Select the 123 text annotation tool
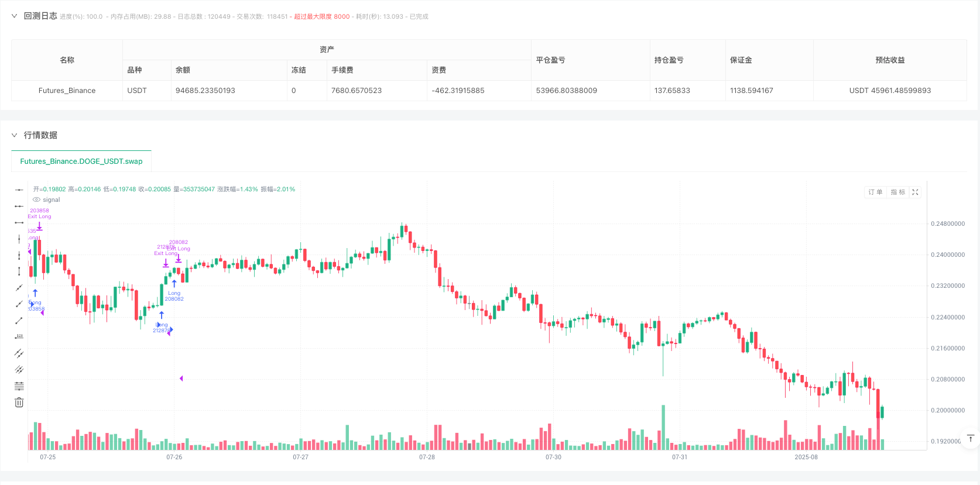This screenshot has height=485, width=980. [x=19, y=336]
